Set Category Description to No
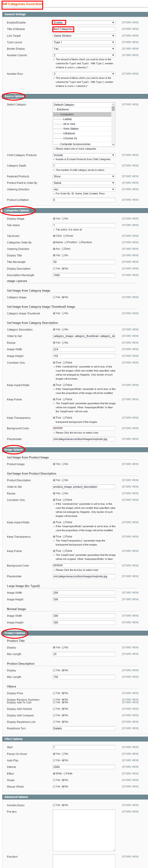The image size is (148, 868). pos(63,330)
